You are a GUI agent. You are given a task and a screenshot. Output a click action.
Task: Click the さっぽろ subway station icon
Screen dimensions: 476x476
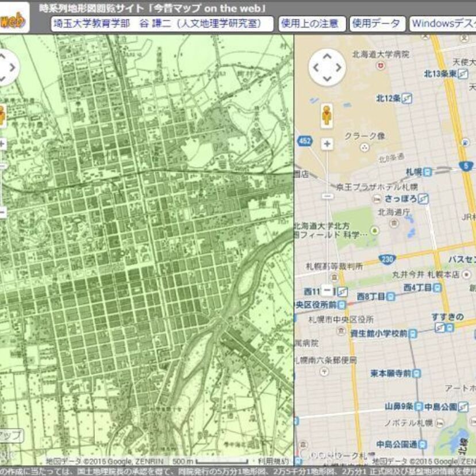point(423,199)
